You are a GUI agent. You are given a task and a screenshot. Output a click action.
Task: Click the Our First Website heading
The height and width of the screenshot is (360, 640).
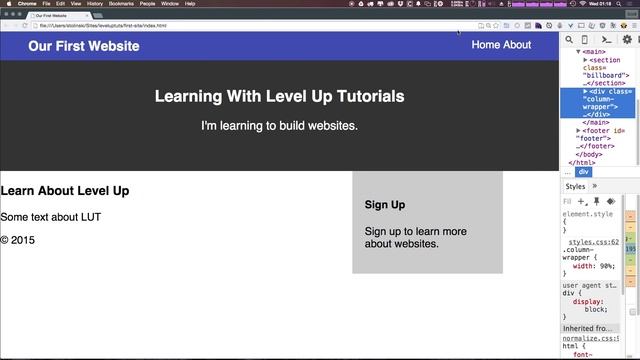tap(84, 46)
